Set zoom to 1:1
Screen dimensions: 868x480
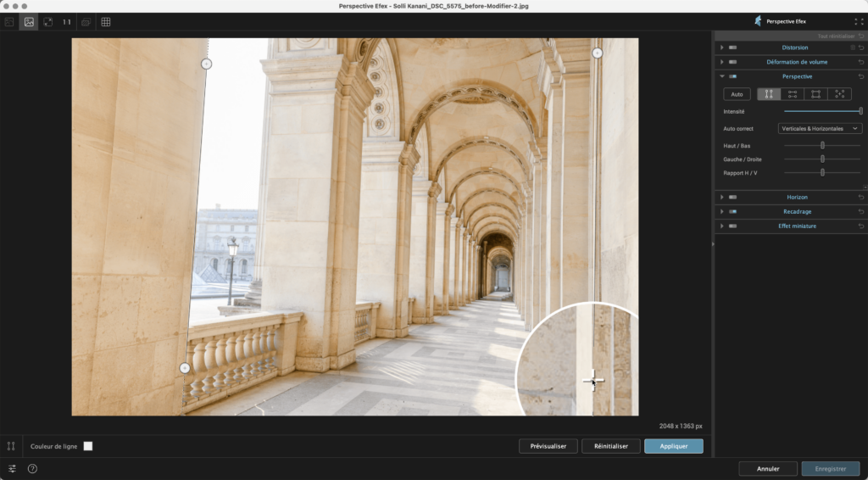click(x=67, y=22)
